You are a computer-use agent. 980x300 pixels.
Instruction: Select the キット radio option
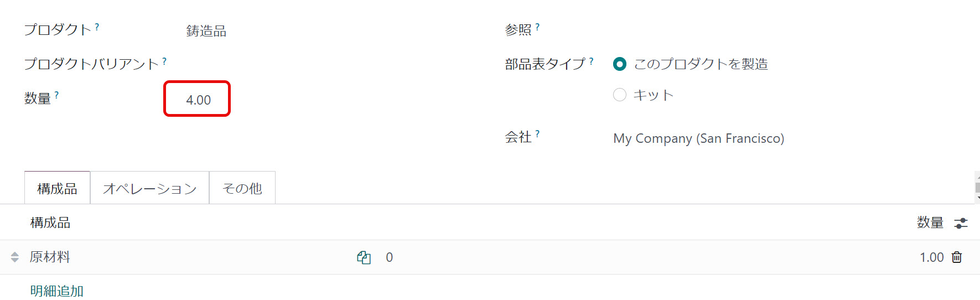620,95
